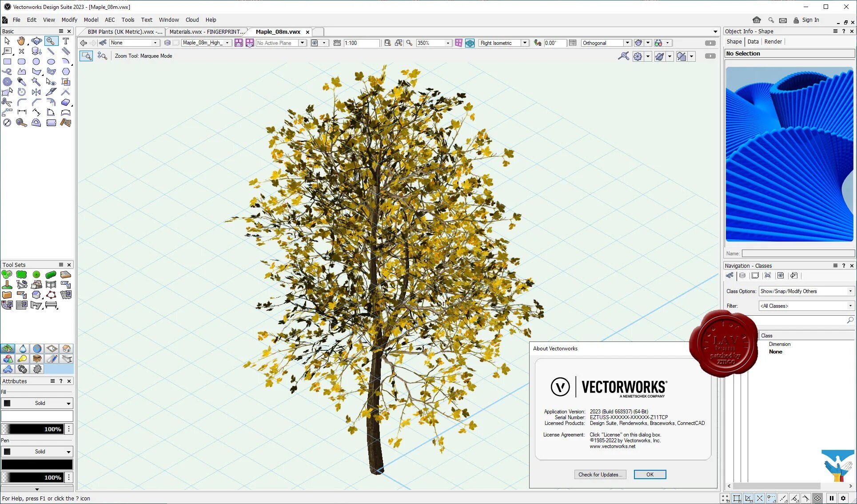
Task: Select the Rounded Rectangle tool
Action: pos(22,62)
